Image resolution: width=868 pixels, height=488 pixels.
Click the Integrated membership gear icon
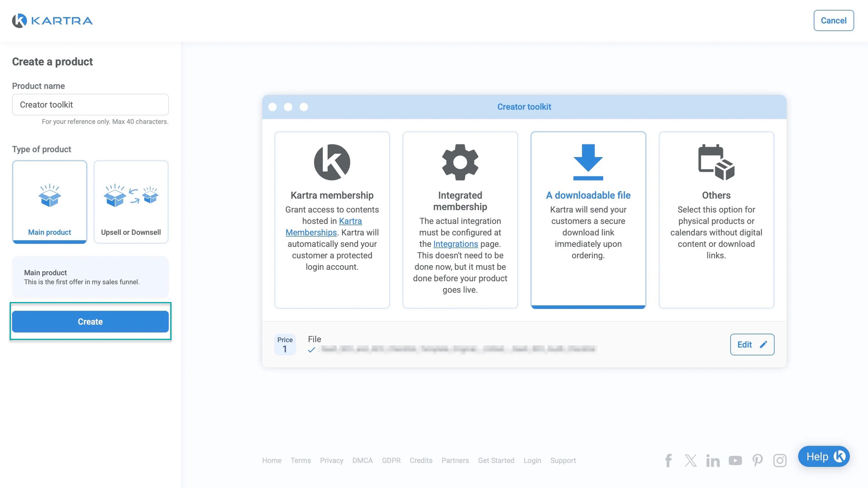coord(460,162)
